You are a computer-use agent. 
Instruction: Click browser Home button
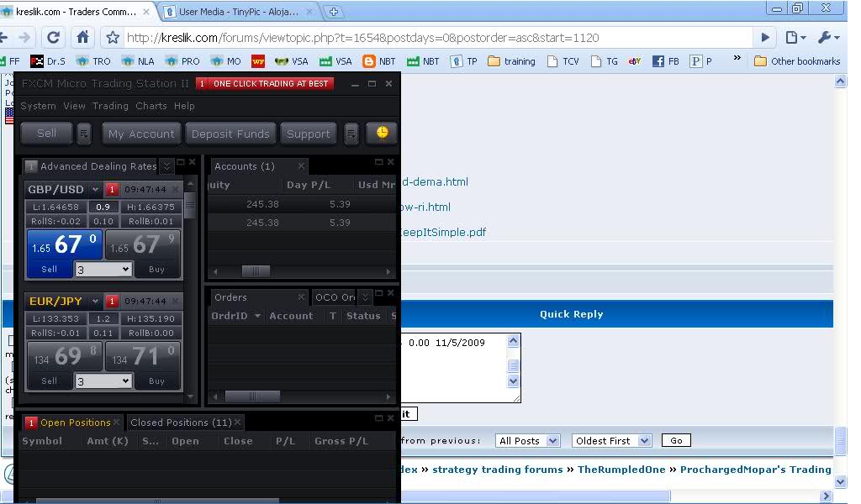pyautogui.click(x=82, y=37)
